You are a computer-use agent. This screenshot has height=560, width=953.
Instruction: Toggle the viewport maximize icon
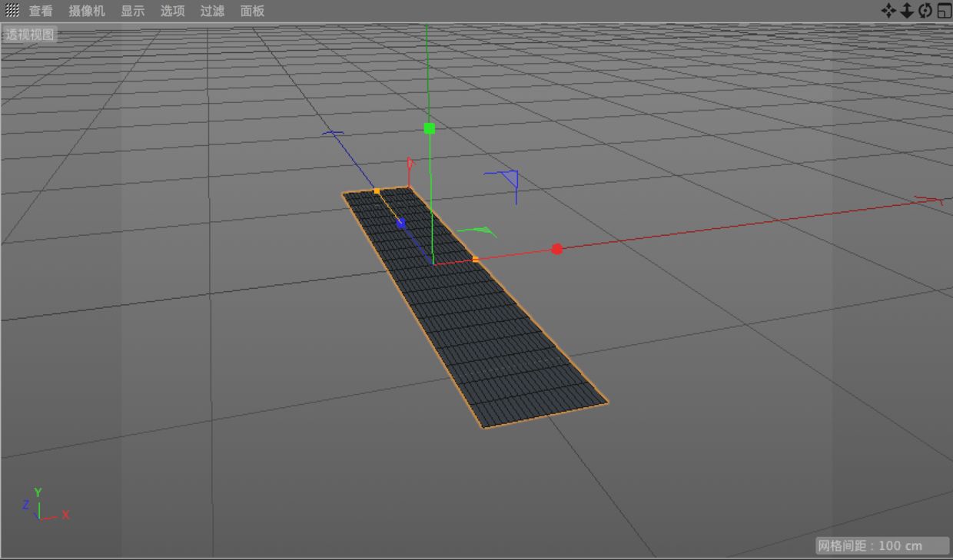coord(944,10)
